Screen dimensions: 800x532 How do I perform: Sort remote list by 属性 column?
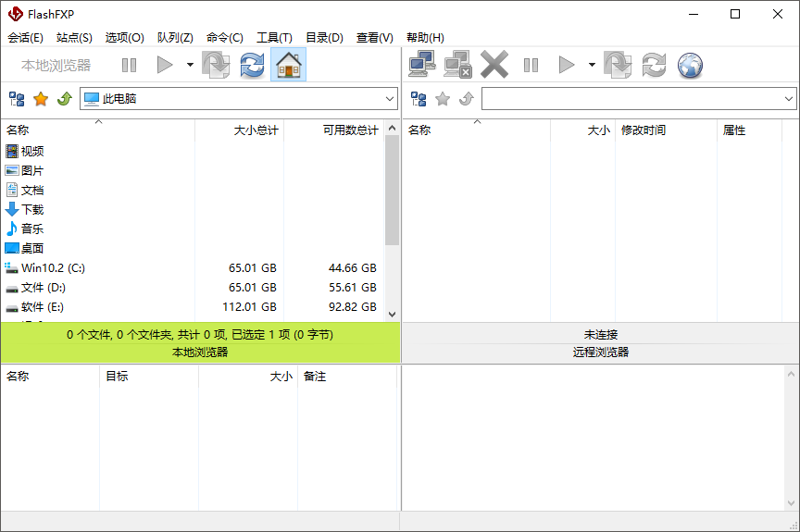(x=749, y=130)
